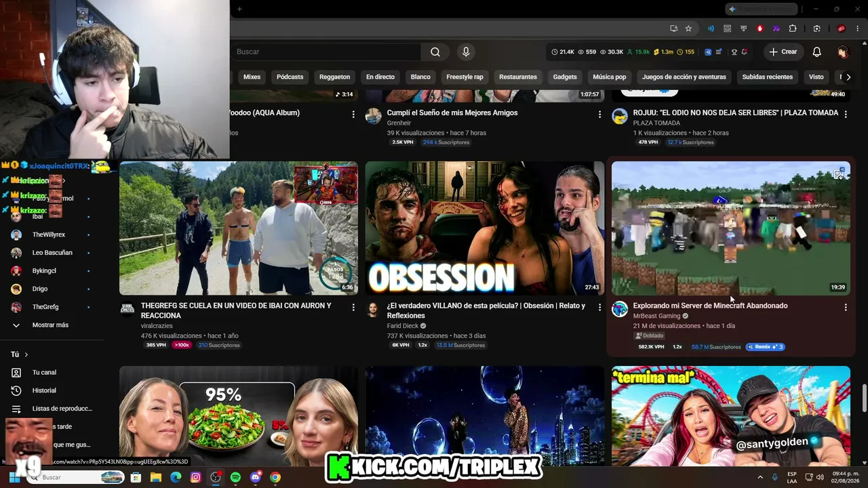The height and width of the screenshot is (488, 868).
Task: Play the OBSESSION video thumbnail
Action: pos(484,228)
